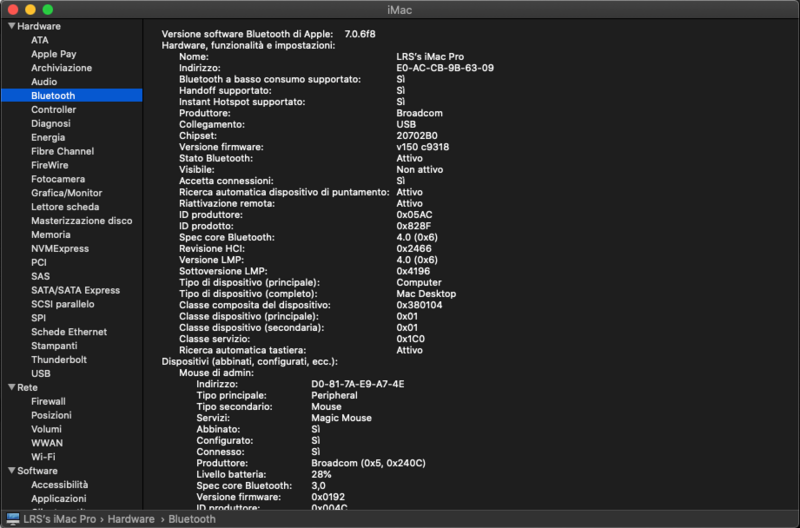The width and height of the screenshot is (800, 528).
Task: Select Grafica/Monitor in the sidebar
Action: [66, 193]
